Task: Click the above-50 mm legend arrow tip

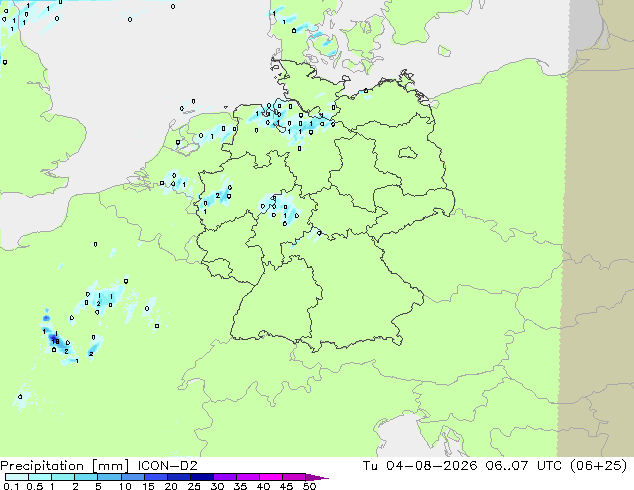Action: point(317,477)
